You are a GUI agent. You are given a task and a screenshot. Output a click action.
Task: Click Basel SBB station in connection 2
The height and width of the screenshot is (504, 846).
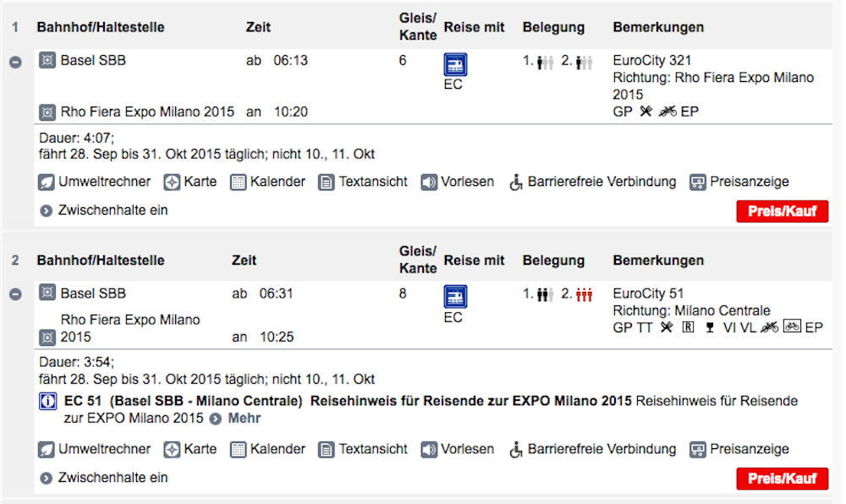(x=93, y=293)
